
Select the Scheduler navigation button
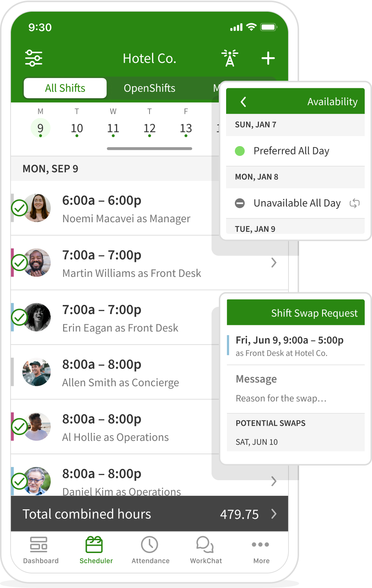click(96, 550)
